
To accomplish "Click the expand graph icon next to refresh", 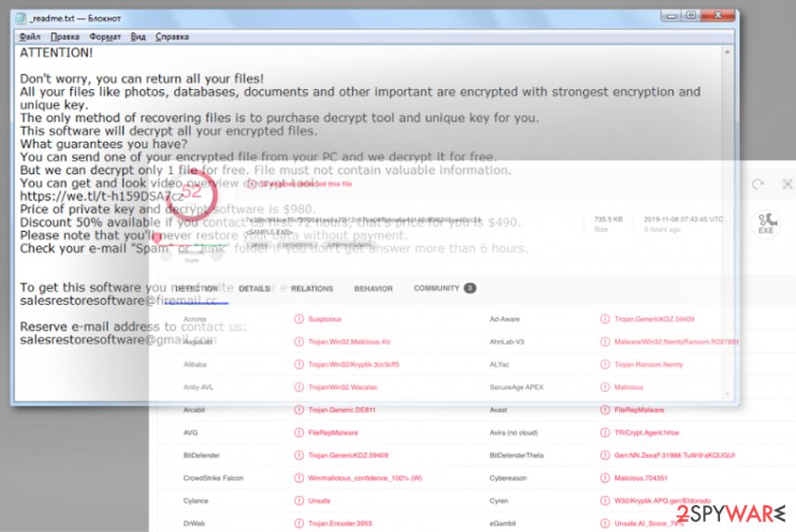I will click(788, 184).
